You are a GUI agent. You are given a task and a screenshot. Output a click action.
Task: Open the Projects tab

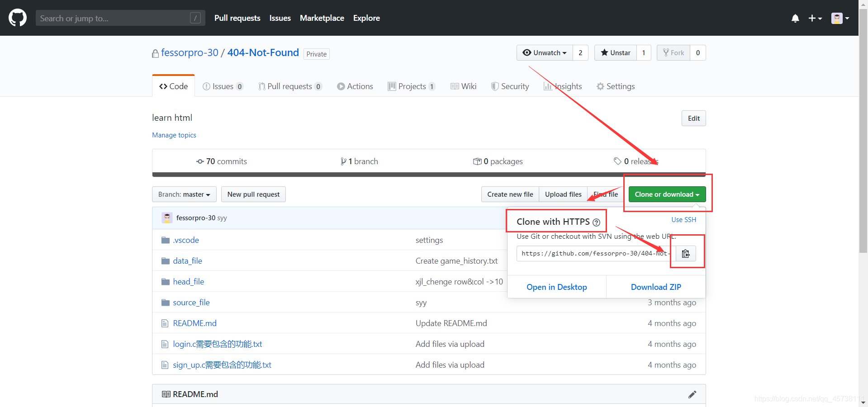point(412,86)
